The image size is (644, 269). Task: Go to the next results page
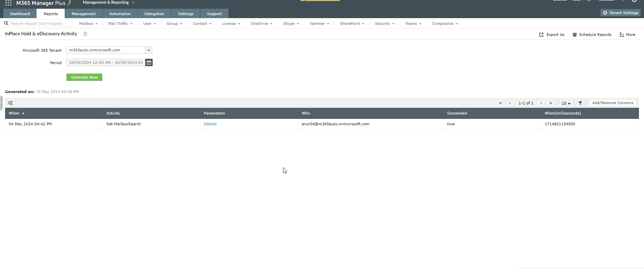[541, 103]
